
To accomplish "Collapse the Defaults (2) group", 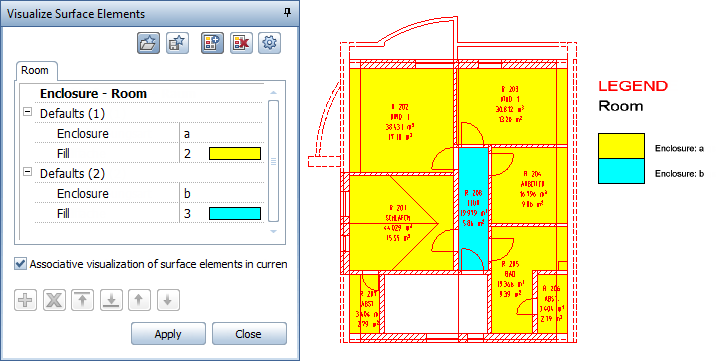I will pyautogui.click(x=27, y=172).
